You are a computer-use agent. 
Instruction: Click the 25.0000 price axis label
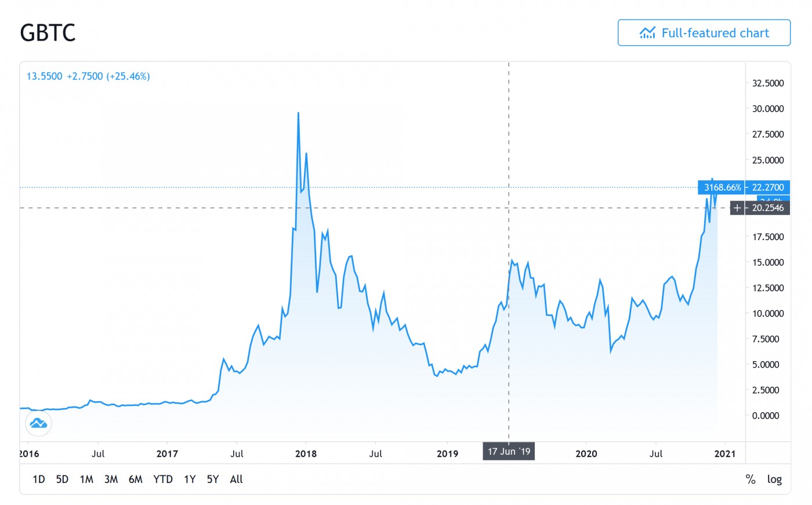[768, 160]
